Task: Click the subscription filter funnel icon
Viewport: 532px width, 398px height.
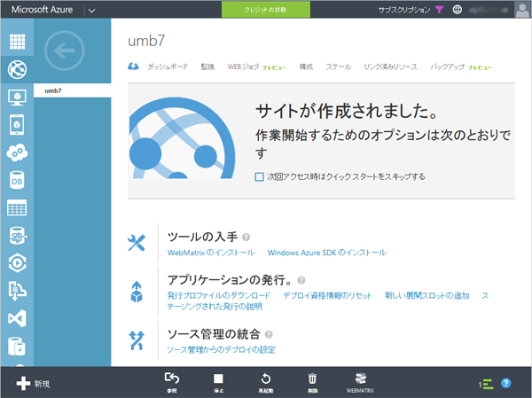Action: (x=440, y=10)
